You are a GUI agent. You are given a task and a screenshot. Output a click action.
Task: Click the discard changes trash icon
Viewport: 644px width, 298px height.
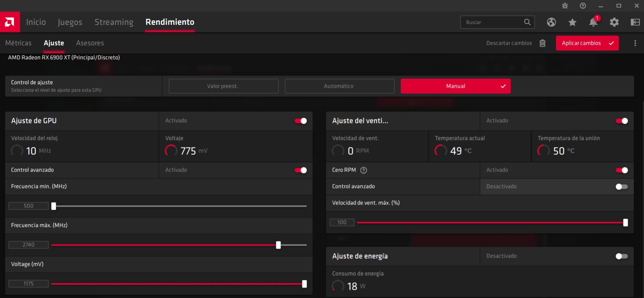pos(542,43)
